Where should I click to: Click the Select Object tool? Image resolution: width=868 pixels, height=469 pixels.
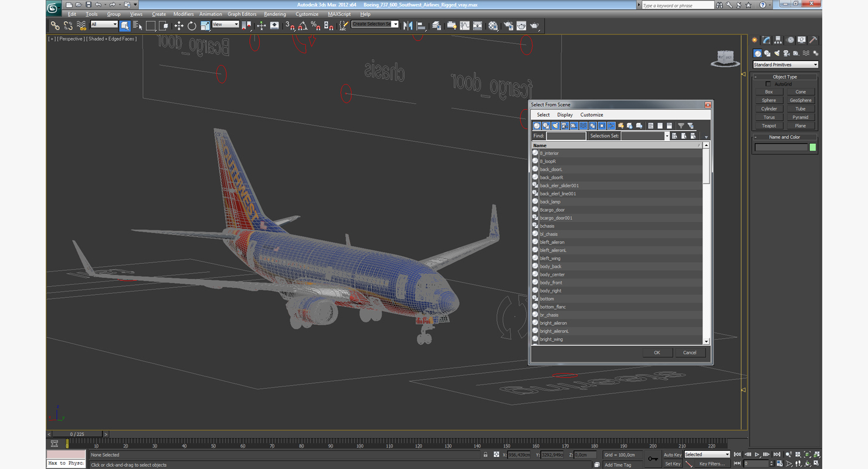125,26
